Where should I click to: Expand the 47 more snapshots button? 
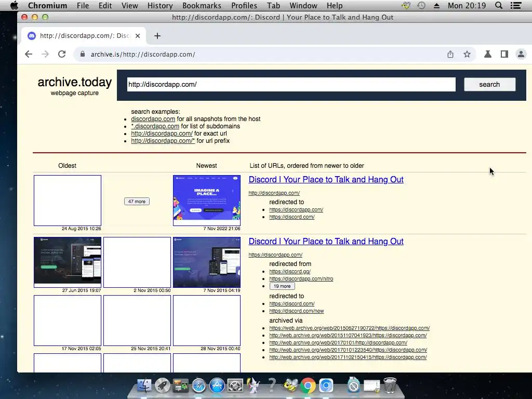point(137,202)
